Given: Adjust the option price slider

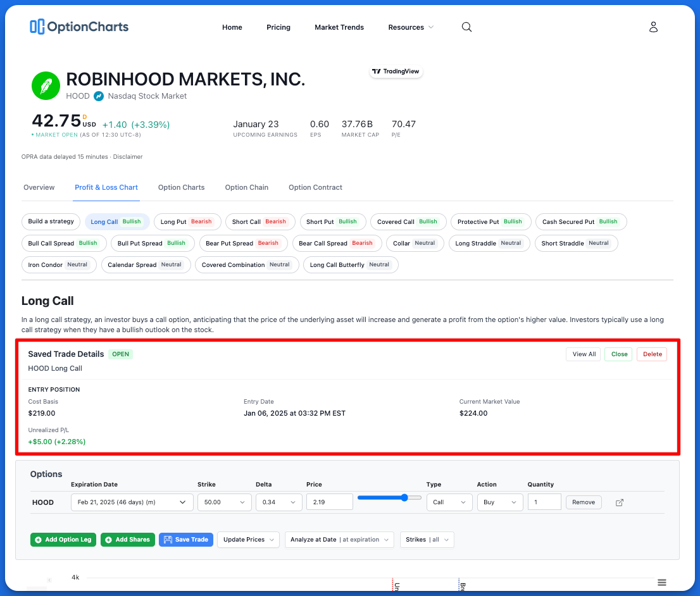Looking at the screenshot, I should click(404, 498).
